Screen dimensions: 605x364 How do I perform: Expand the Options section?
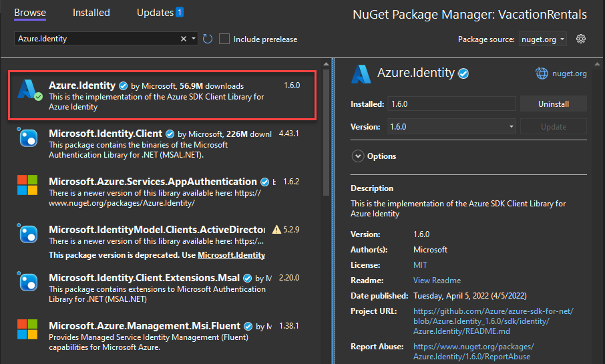[357, 156]
